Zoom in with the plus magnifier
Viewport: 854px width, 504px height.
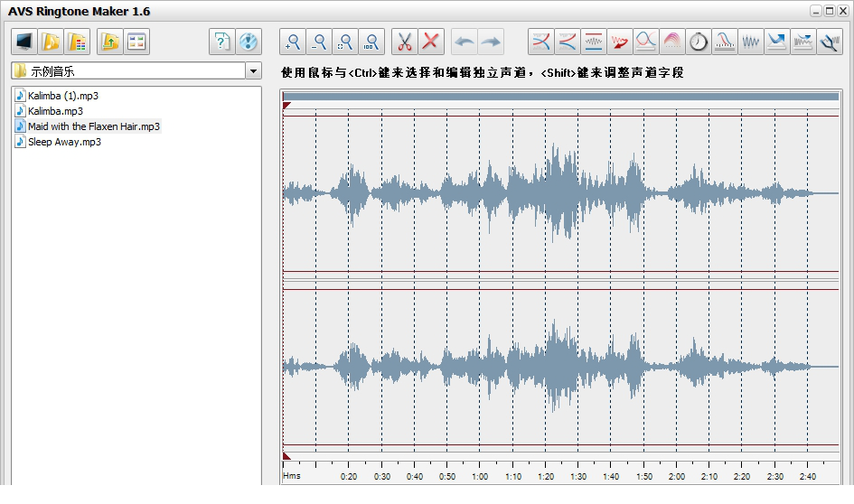point(293,42)
